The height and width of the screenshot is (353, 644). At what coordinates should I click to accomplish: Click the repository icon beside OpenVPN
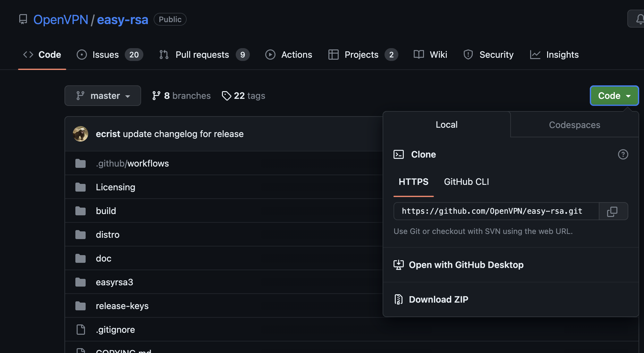[23, 19]
